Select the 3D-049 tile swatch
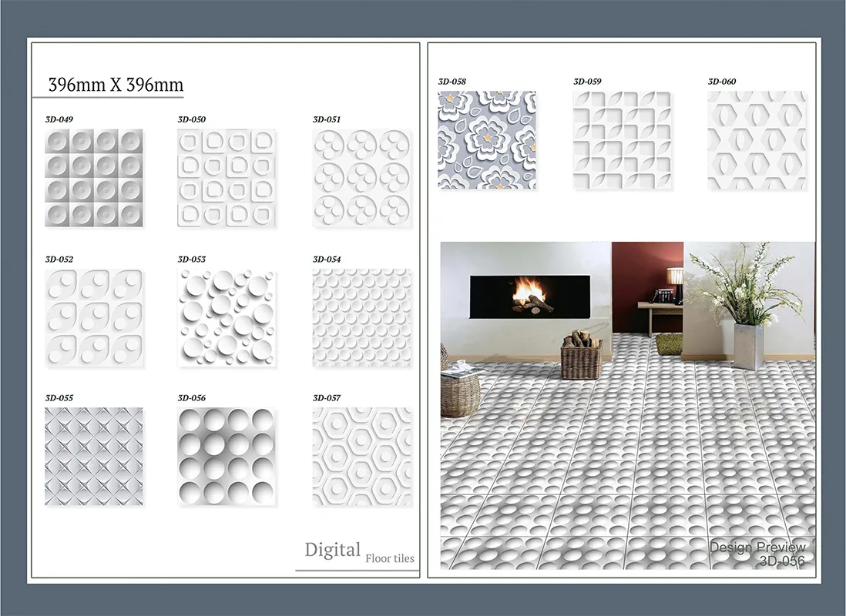 [93, 178]
